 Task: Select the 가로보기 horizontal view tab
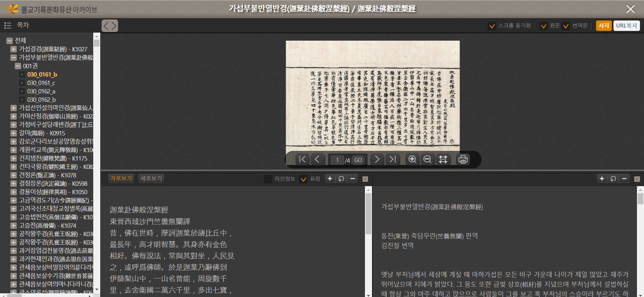click(x=121, y=178)
